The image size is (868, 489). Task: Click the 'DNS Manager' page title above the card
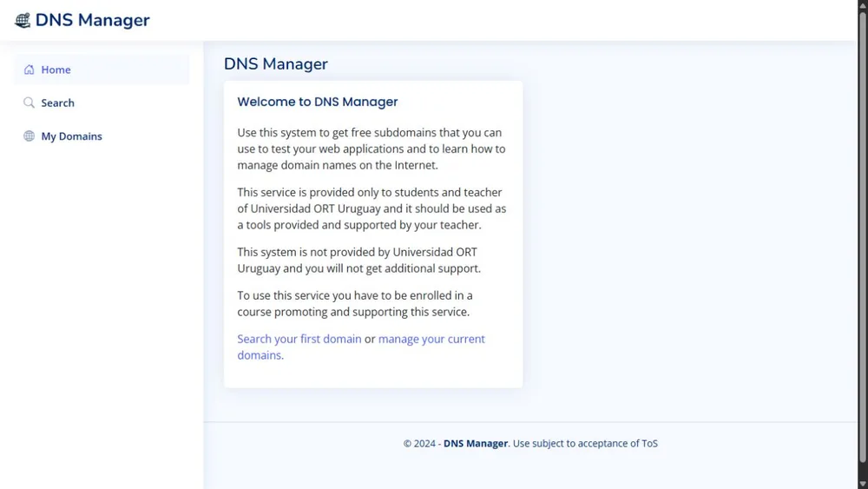pyautogui.click(x=276, y=63)
